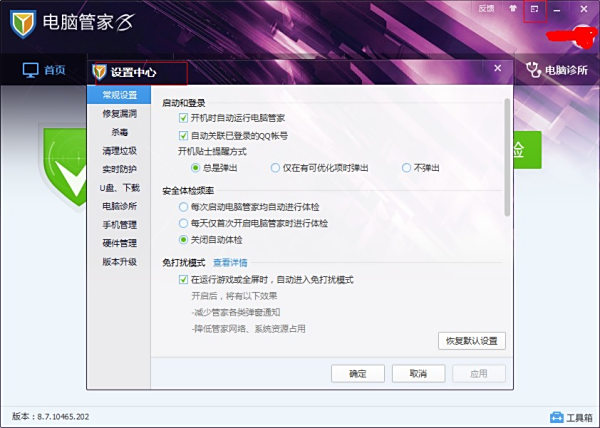Click the large green shield on home page
Image resolution: width=600 pixels, height=428 pixels.
(x=65, y=167)
